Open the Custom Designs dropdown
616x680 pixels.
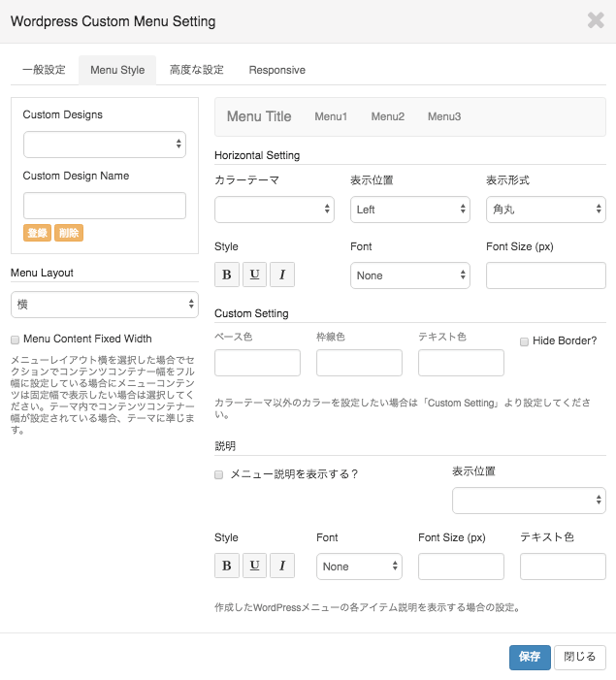click(x=105, y=145)
